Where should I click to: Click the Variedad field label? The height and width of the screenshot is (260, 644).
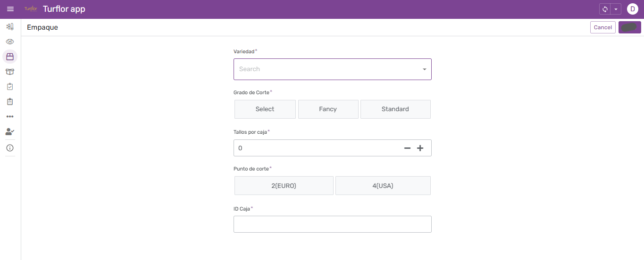coord(245,51)
